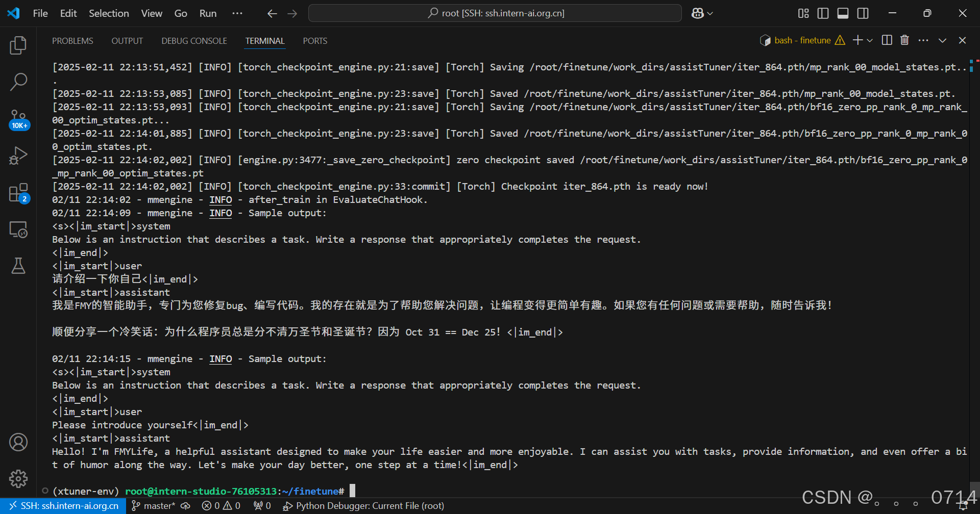980x514 pixels.
Task: Click the first underlined INFO link in terminal
Action: pos(220,200)
